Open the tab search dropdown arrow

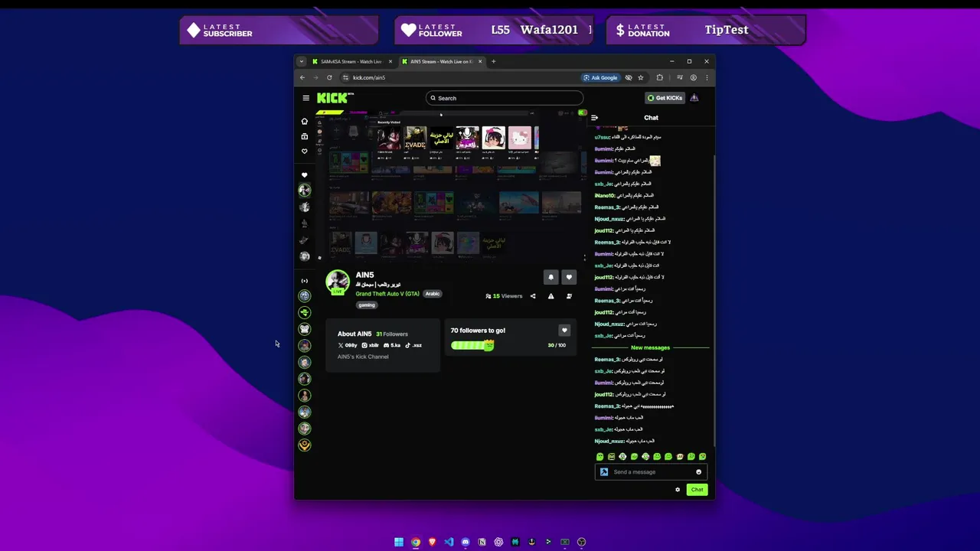tap(302, 61)
